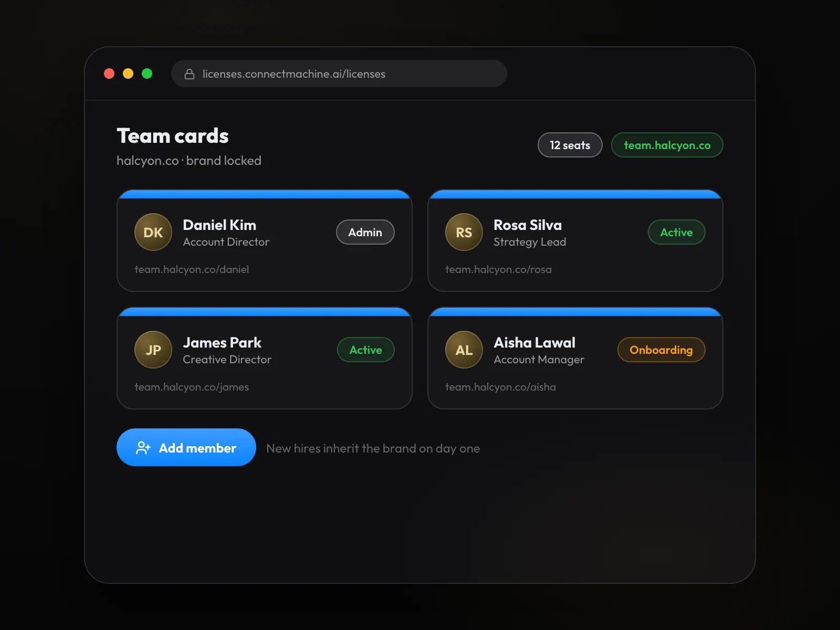Viewport: 840px width, 630px height.
Task: Click the Admin badge on Daniel Kim
Action: (365, 232)
